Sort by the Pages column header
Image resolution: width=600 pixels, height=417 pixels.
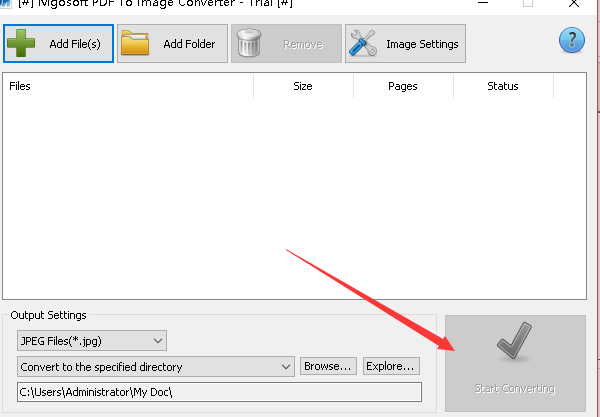[x=403, y=86]
